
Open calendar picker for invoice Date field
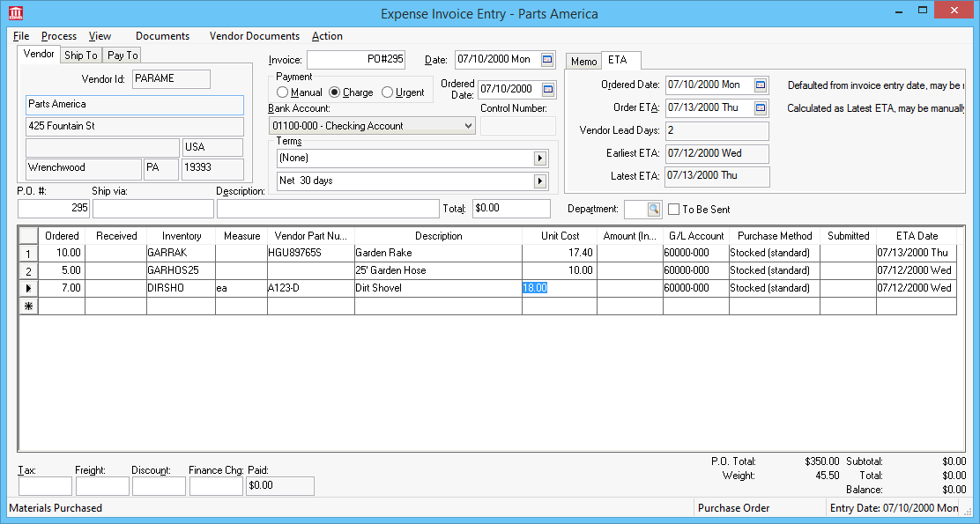[547, 59]
